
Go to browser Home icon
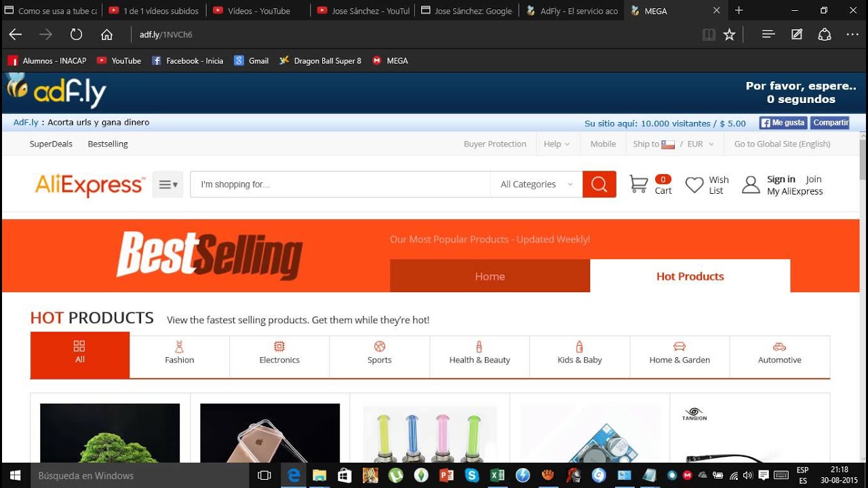tap(106, 35)
